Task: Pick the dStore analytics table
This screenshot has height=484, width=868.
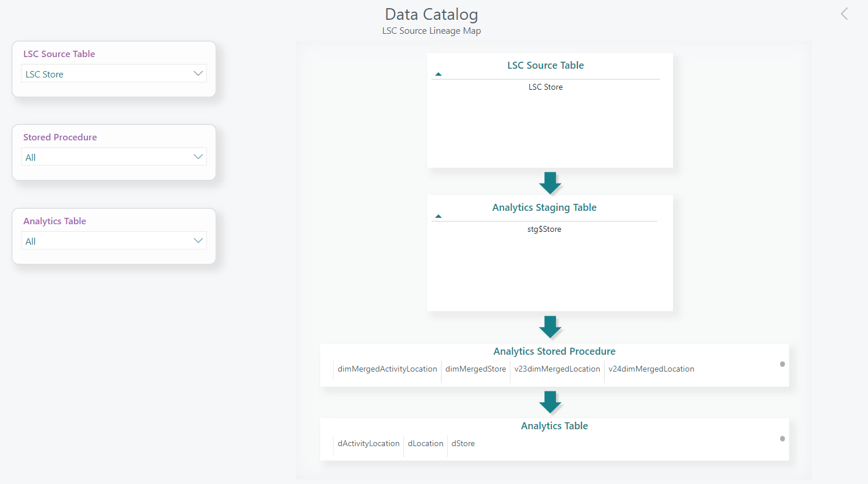Action: click(x=463, y=444)
